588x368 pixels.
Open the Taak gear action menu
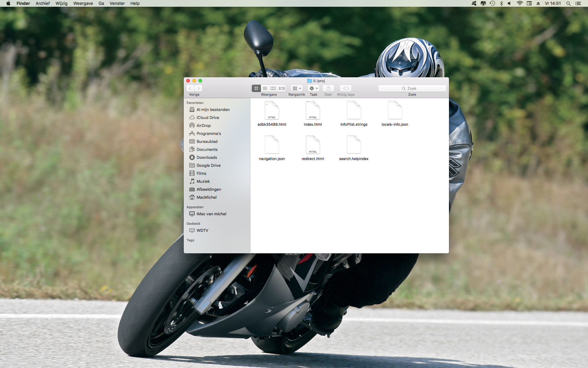(x=314, y=88)
